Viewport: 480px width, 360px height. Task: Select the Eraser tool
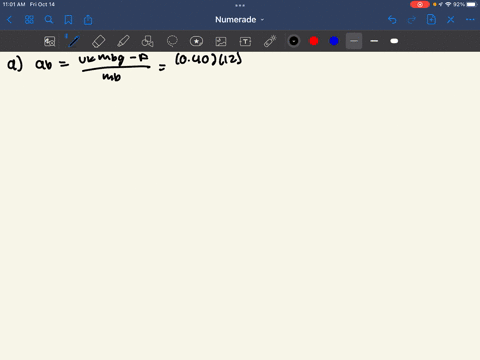point(98,41)
